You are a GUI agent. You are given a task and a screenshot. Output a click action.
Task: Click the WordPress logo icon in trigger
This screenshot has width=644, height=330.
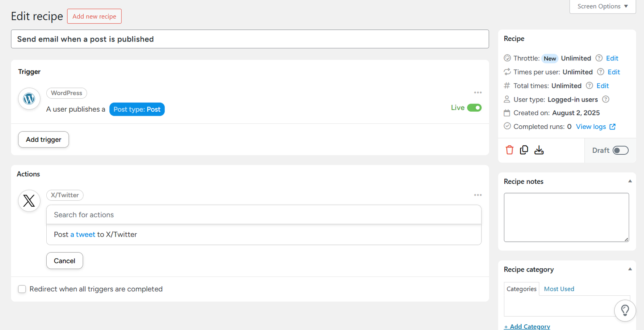tap(29, 99)
